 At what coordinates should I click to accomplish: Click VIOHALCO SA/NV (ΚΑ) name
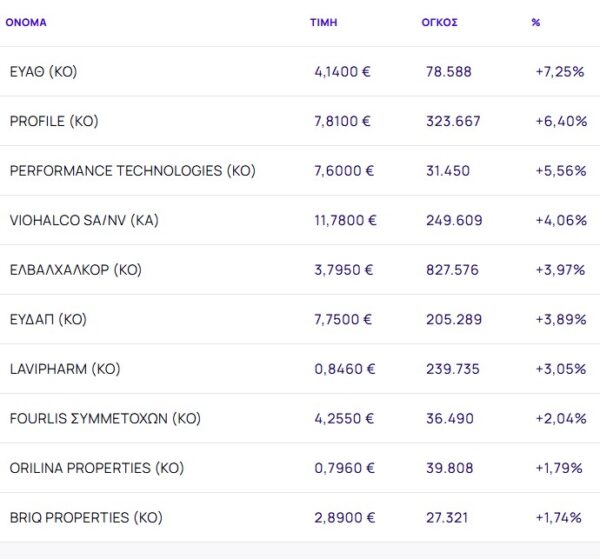click(84, 221)
